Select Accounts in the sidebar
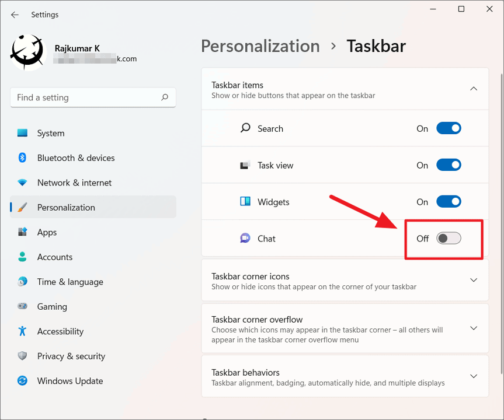Image resolution: width=504 pixels, height=420 pixels. click(21, 257)
